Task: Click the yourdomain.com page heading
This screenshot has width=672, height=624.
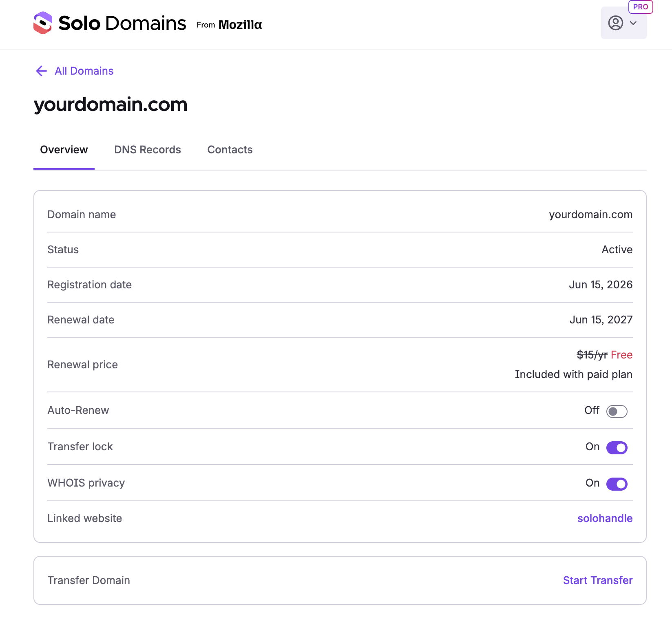Action: click(x=111, y=105)
